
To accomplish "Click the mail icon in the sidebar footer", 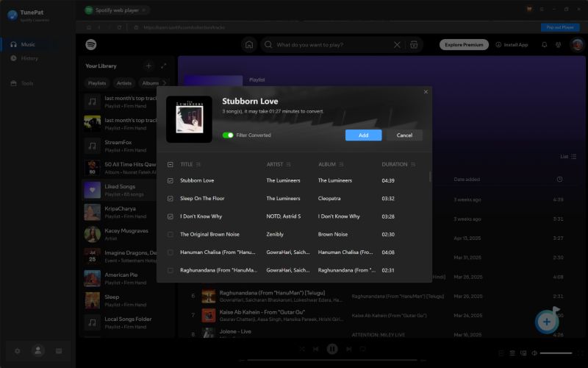I will (x=59, y=351).
